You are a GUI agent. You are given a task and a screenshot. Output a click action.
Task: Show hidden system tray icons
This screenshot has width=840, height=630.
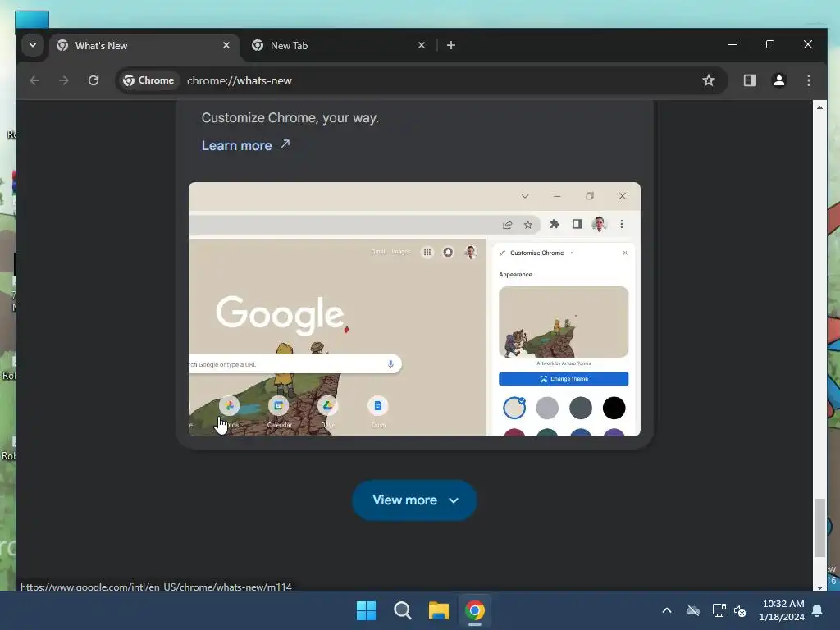point(667,610)
